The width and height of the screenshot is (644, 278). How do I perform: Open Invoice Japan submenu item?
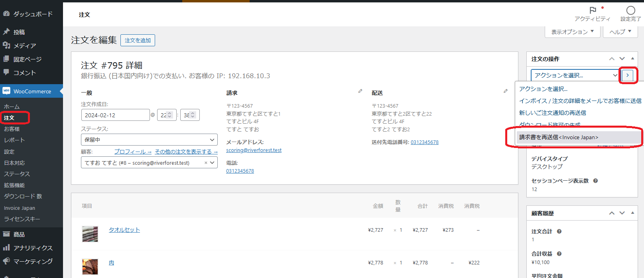click(x=20, y=208)
